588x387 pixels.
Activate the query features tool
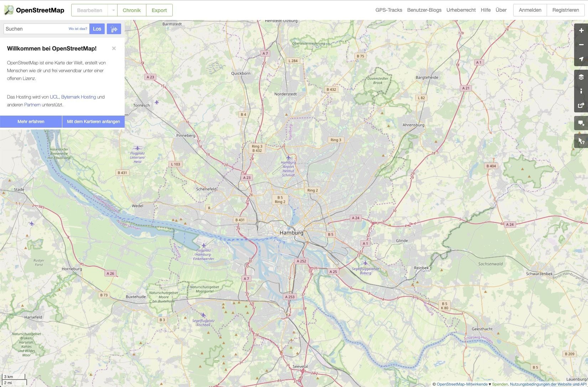pos(581,141)
